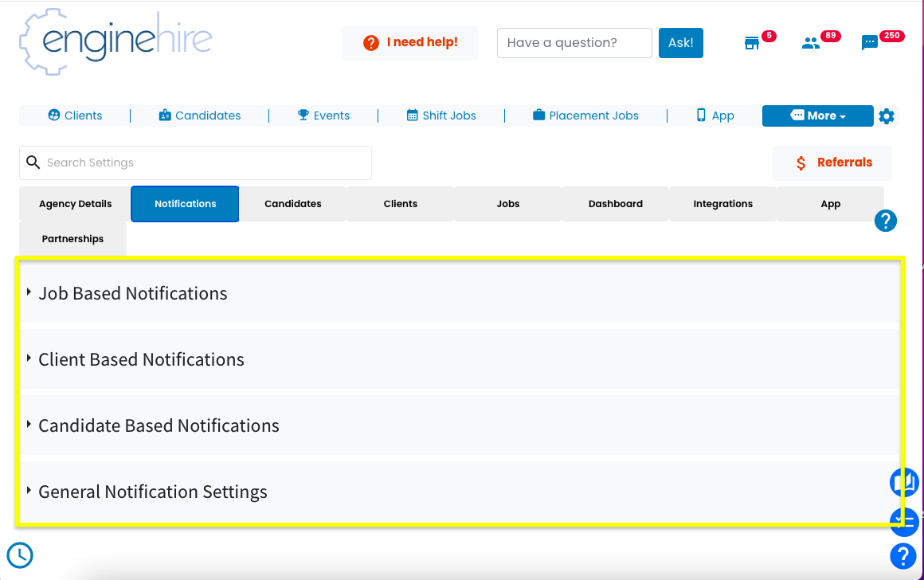Switch to Dashboard settings tab

615,204
